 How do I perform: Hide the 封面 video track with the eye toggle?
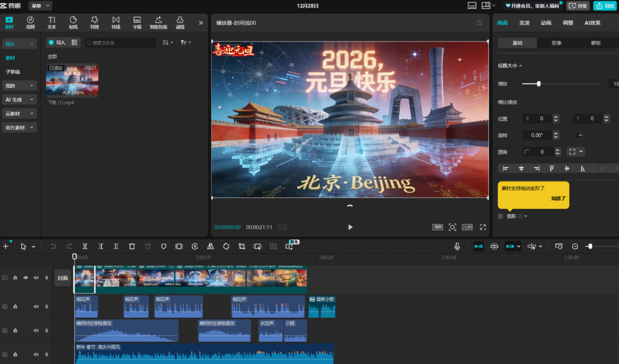(25, 278)
